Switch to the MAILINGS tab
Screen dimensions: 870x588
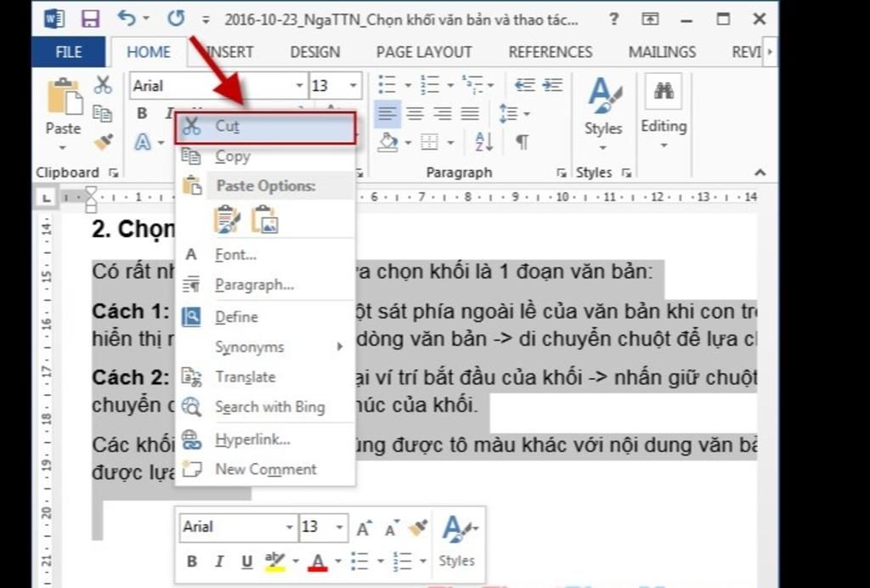pyautogui.click(x=662, y=52)
